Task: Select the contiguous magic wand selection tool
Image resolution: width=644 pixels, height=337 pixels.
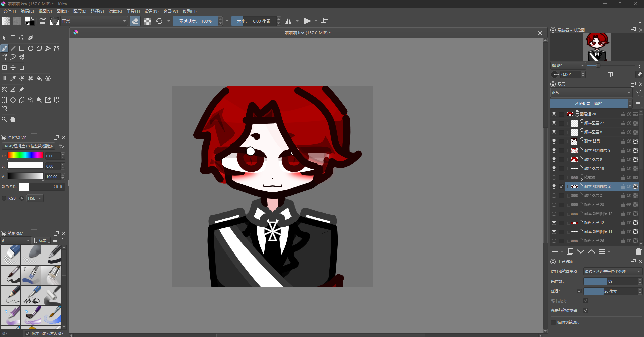Action: click(39, 100)
